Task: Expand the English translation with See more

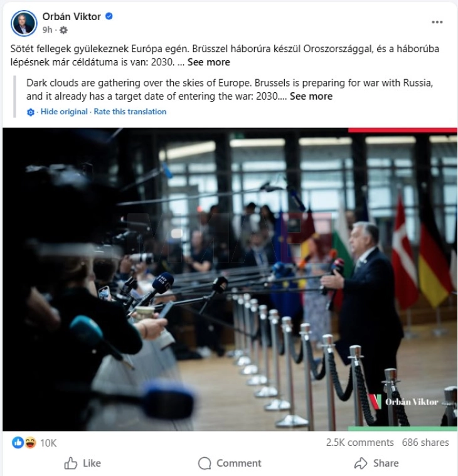Action: coord(311,96)
